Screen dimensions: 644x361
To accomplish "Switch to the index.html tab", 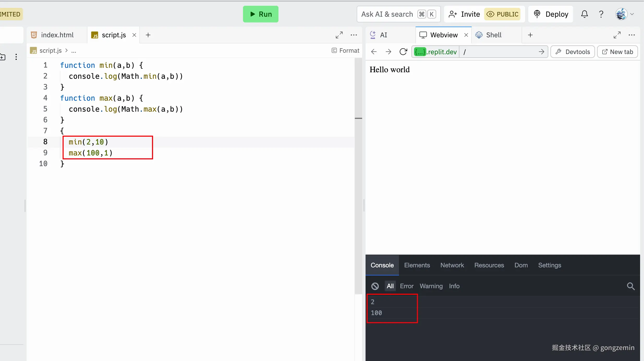I will tap(57, 35).
